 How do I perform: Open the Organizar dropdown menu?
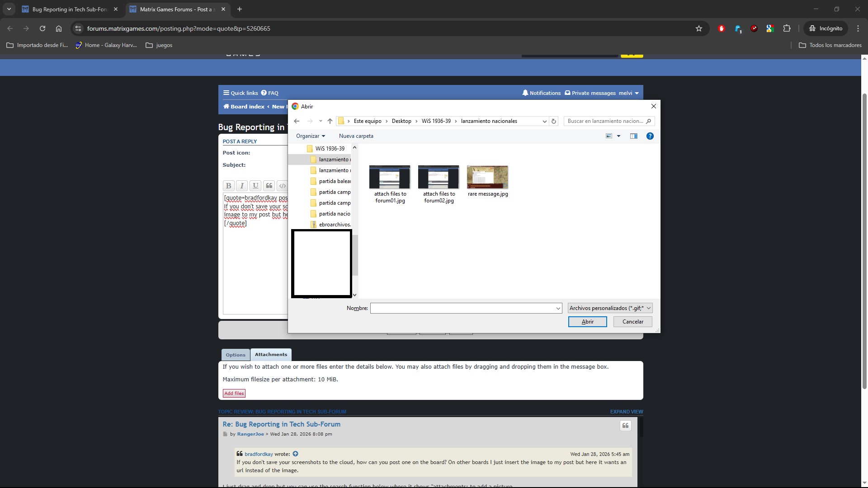tap(311, 136)
